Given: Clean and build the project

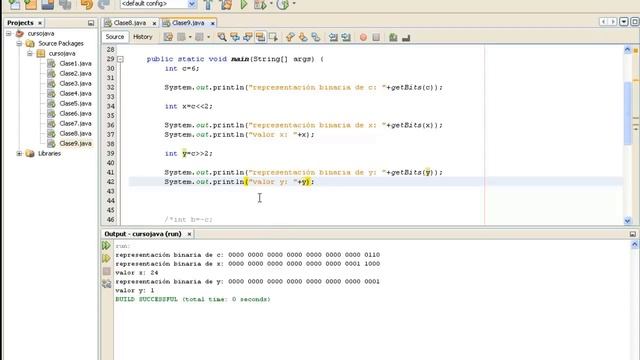Looking at the screenshot, I should point(226,4).
